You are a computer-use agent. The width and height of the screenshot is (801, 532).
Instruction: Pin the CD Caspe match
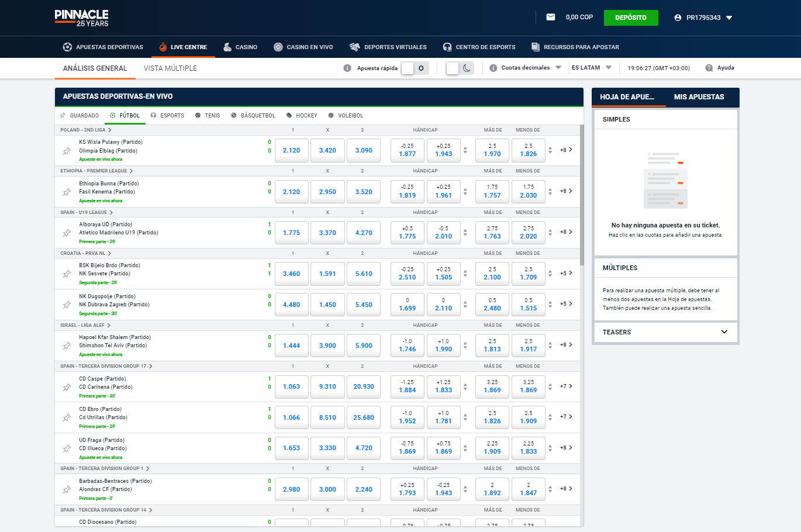pos(67,387)
